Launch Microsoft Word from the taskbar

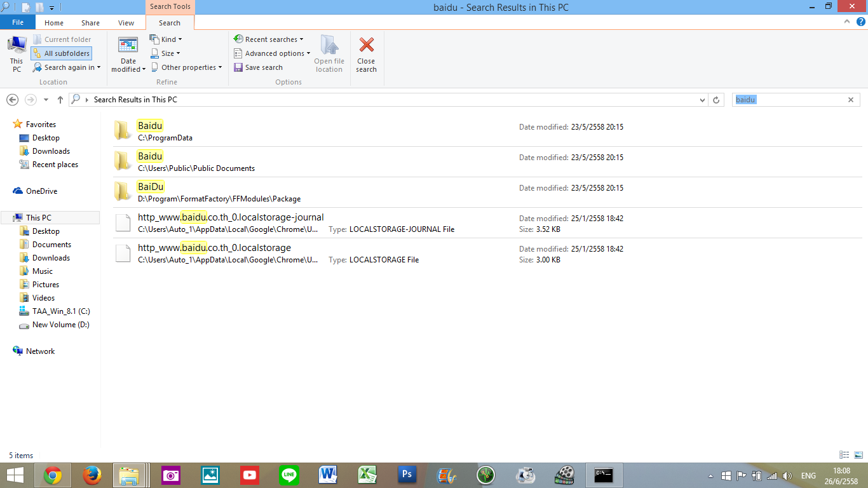(329, 475)
